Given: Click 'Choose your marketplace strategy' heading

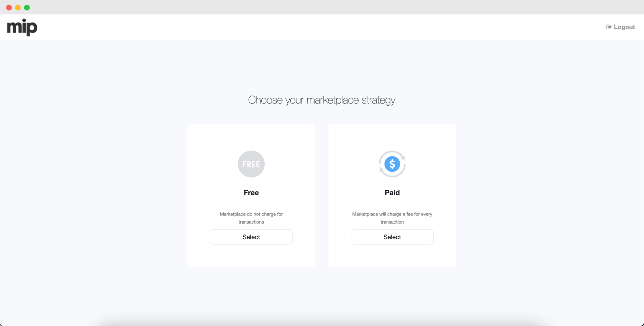Looking at the screenshot, I should [322, 100].
